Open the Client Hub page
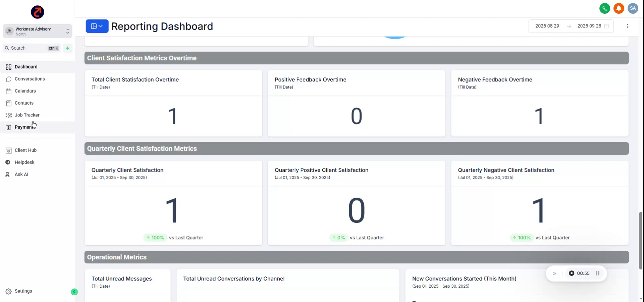The image size is (644, 302). pyautogui.click(x=25, y=150)
